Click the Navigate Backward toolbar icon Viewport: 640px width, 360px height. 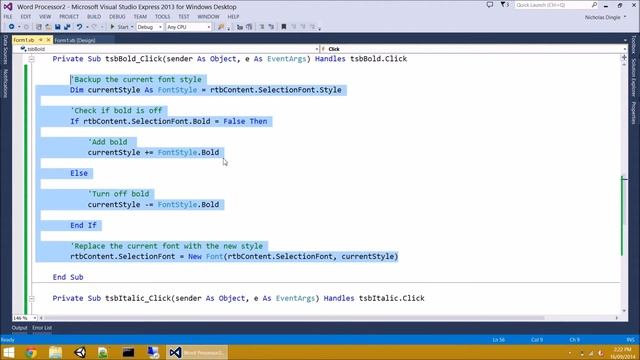(11, 27)
